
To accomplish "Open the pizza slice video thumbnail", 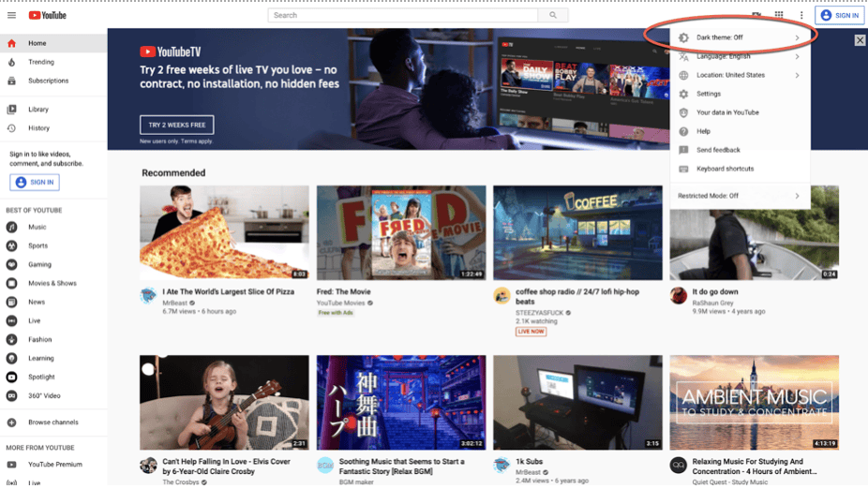I will pyautogui.click(x=224, y=232).
